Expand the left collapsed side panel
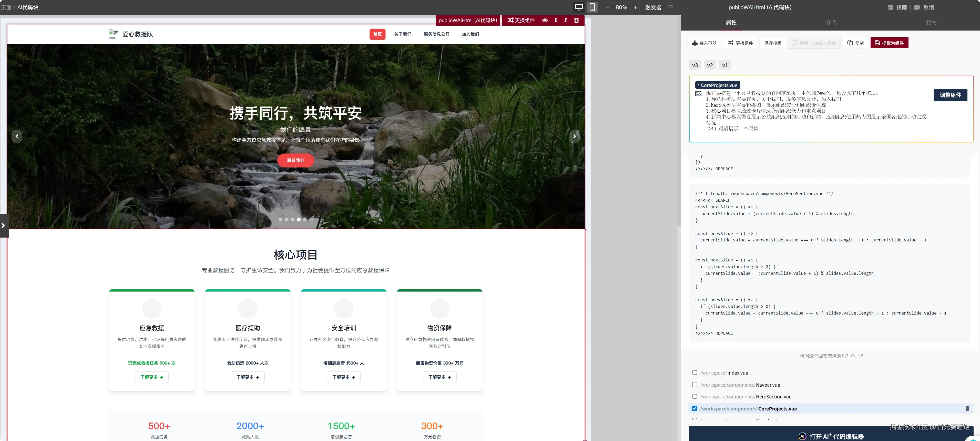 click(x=3, y=226)
